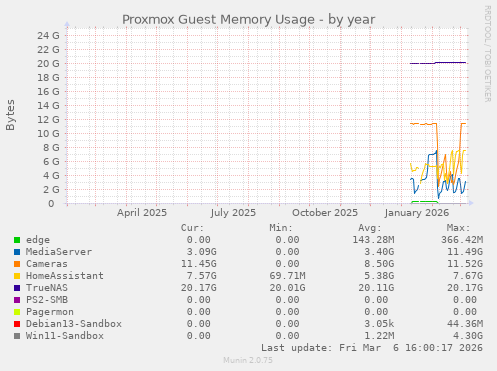497x371 pixels.
Task: Click the 'MediaServer' legend label
Action: [x=59, y=252]
